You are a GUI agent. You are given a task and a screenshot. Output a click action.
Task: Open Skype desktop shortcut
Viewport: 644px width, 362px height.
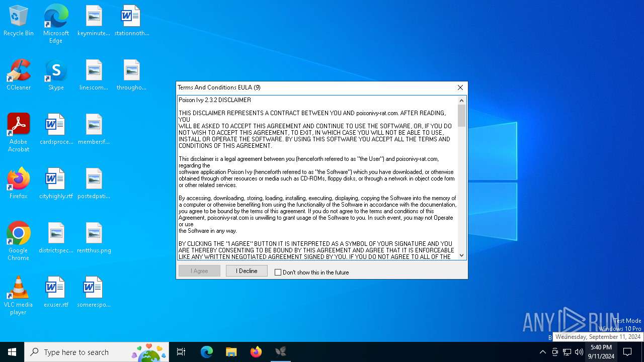click(x=56, y=75)
